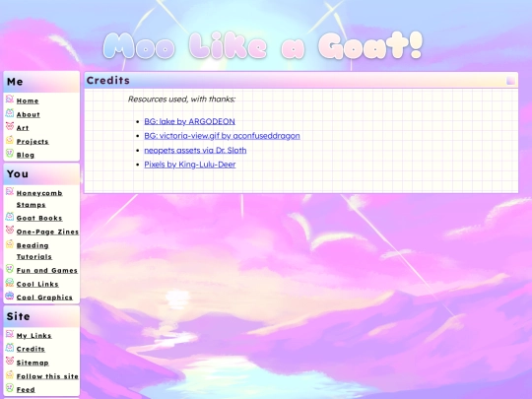Go to the Home page
The width and height of the screenshot is (532, 399).
pos(28,100)
